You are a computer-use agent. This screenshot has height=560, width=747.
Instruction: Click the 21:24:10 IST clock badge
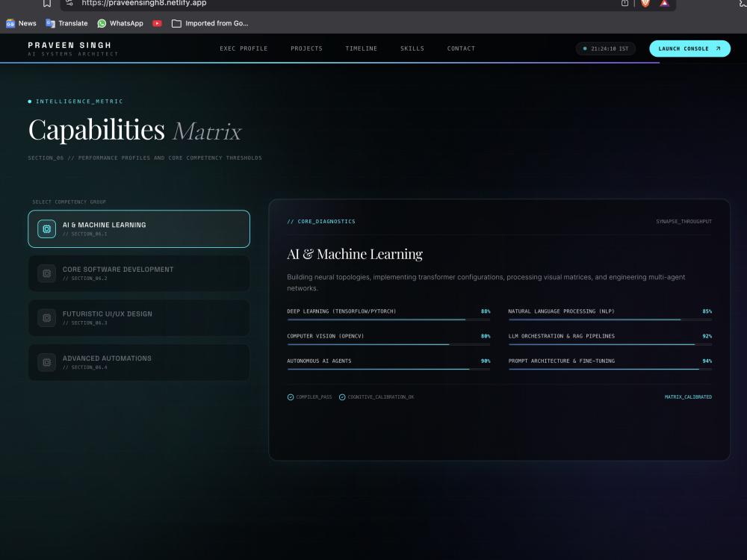[606, 49]
